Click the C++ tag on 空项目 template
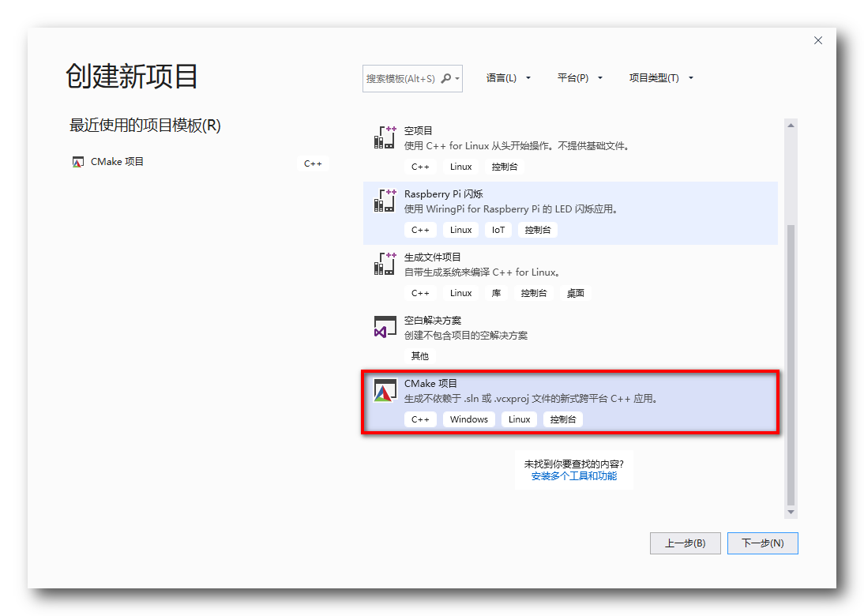864x616 pixels. pyautogui.click(x=420, y=167)
